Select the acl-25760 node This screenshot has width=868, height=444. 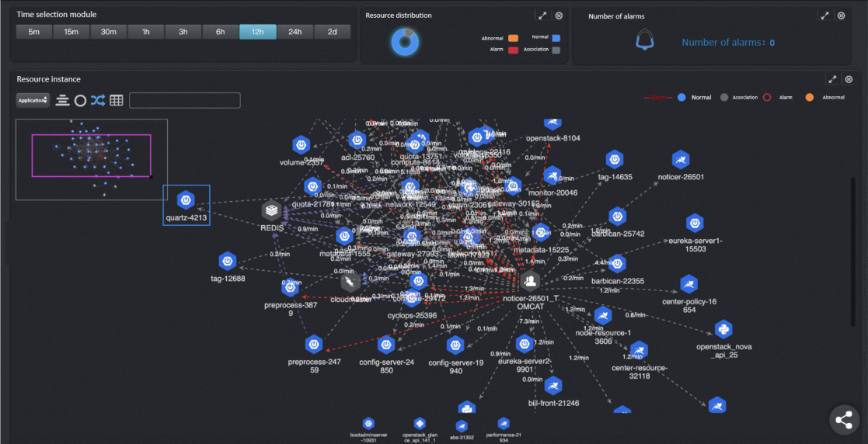click(x=357, y=140)
